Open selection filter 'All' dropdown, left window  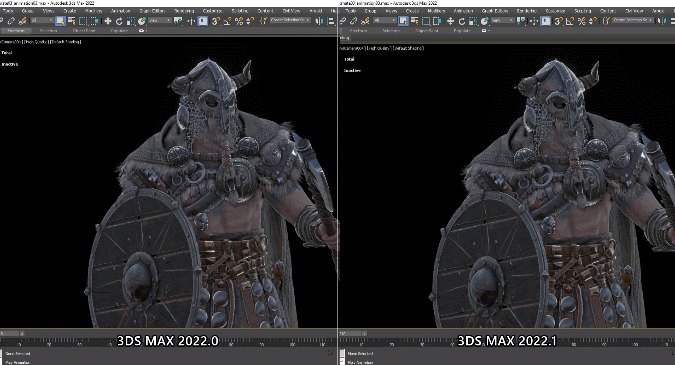coord(42,21)
